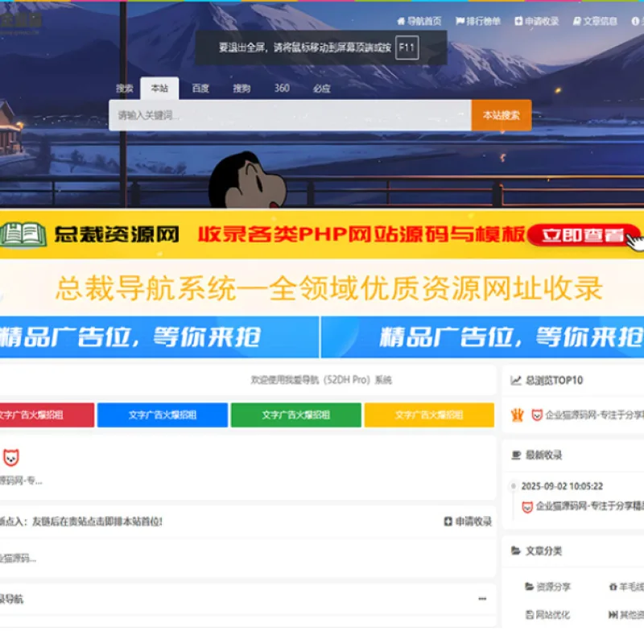The width and height of the screenshot is (644, 644).
Task: Click the red 文字广告火爆招租 button
Action: pyautogui.click(x=47, y=415)
